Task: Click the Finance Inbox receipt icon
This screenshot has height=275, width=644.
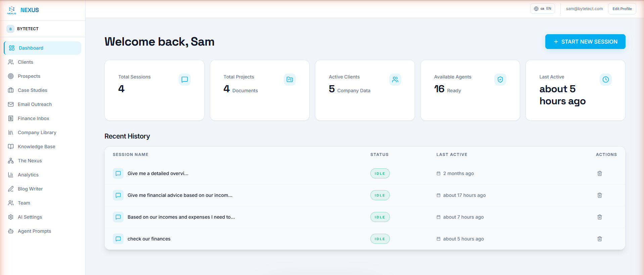Action: click(11, 118)
